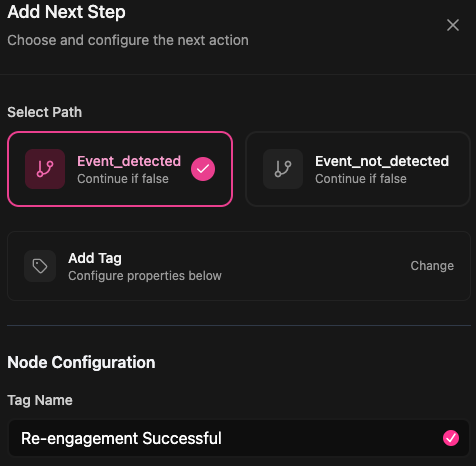Click the Select Path section label

[x=45, y=112]
